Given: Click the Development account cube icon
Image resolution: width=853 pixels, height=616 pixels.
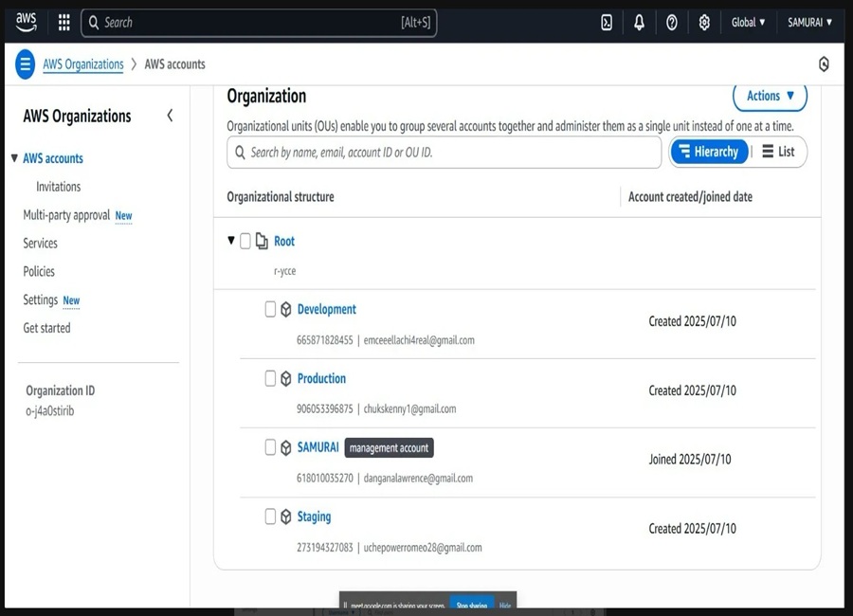Looking at the screenshot, I should [x=285, y=309].
